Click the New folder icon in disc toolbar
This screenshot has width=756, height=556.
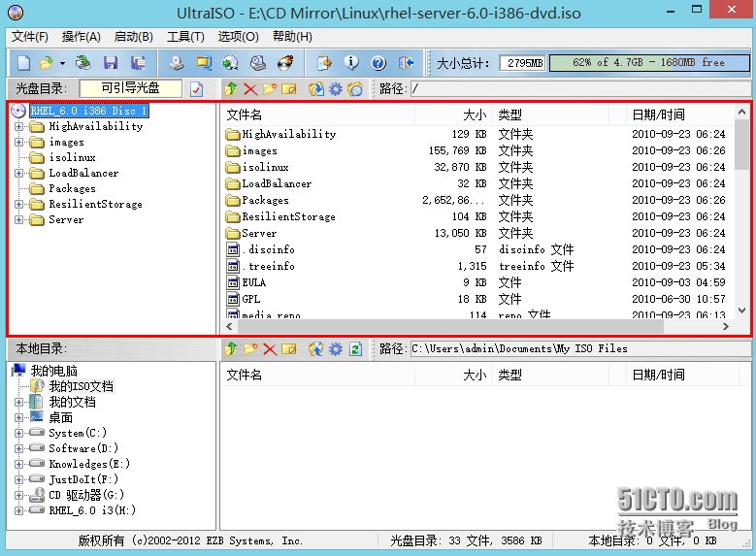(x=270, y=88)
